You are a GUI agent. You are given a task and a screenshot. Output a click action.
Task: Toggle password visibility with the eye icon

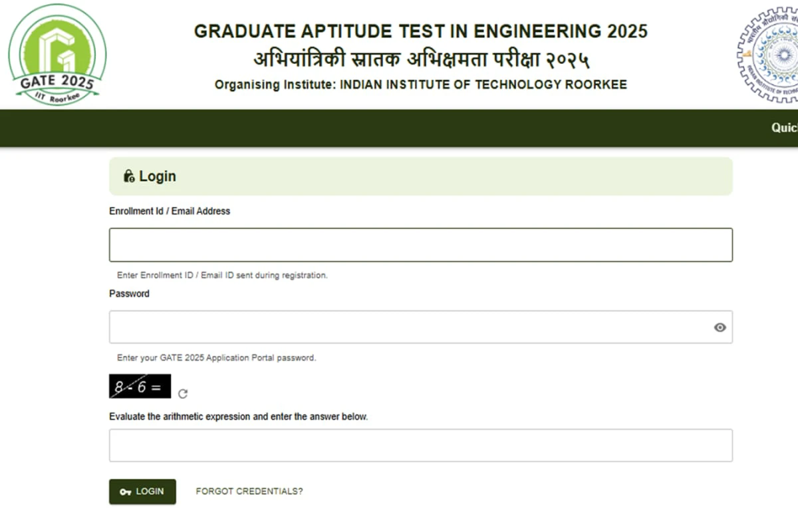tap(720, 327)
